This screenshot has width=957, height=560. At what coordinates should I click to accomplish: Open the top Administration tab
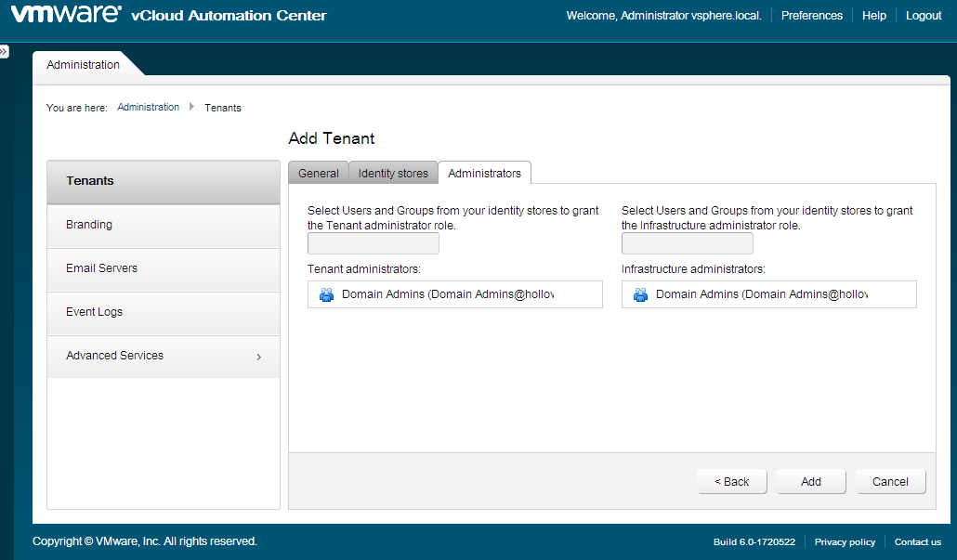point(84,65)
